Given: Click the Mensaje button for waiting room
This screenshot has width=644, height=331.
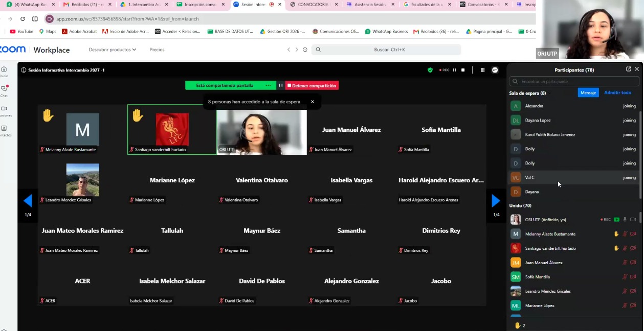Looking at the screenshot, I should click(588, 92).
